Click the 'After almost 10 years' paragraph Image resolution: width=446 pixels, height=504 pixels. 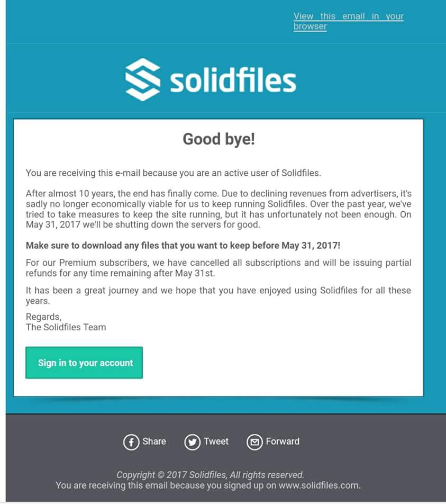[x=219, y=209]
